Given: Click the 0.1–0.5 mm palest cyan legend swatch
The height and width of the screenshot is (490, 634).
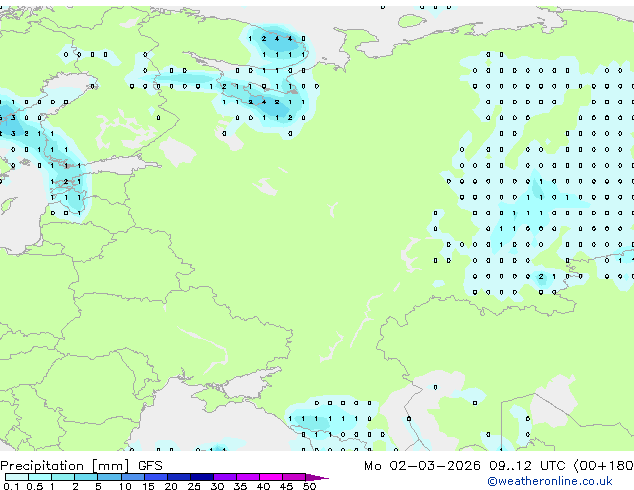Looking at the screenshot, I should coord(17,477).
